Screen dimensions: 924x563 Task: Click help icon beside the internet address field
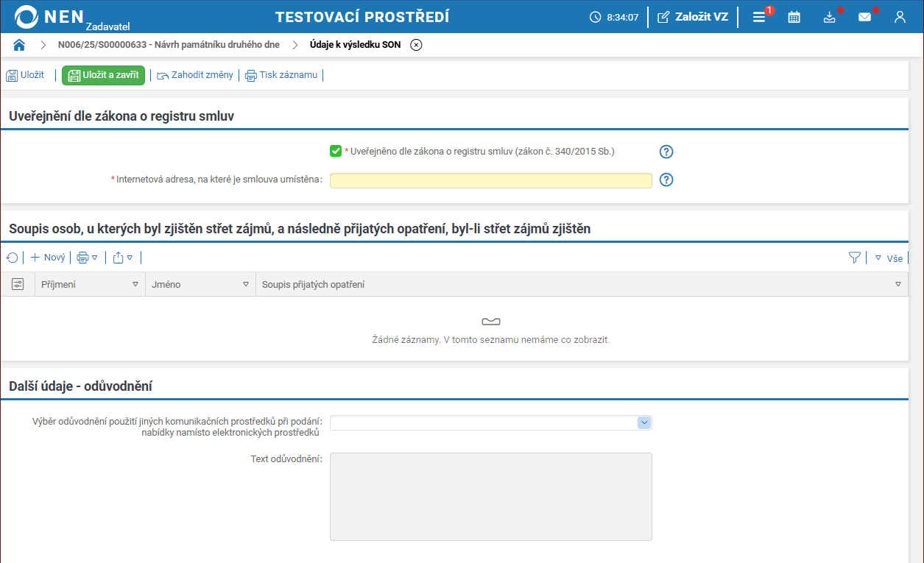[666, 180]
